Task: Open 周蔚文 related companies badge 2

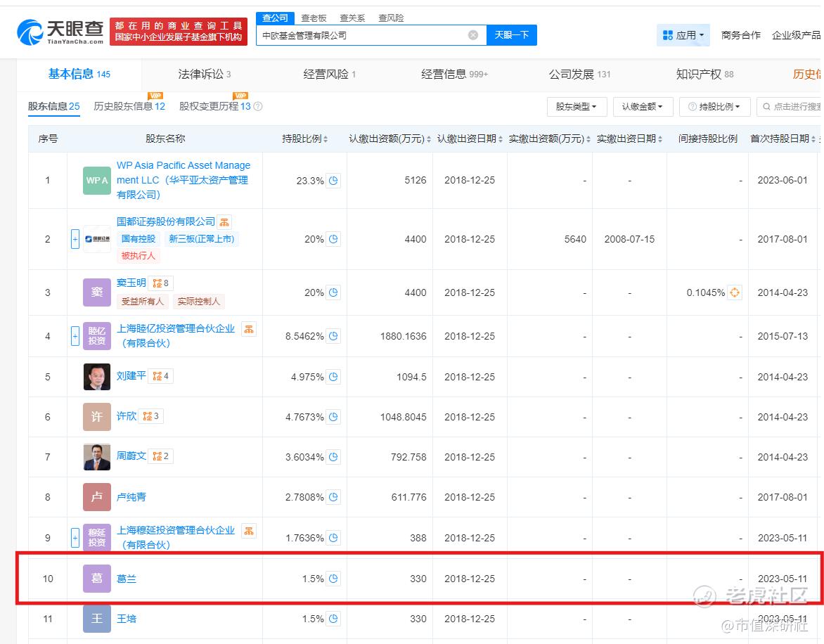Action: 161,456
